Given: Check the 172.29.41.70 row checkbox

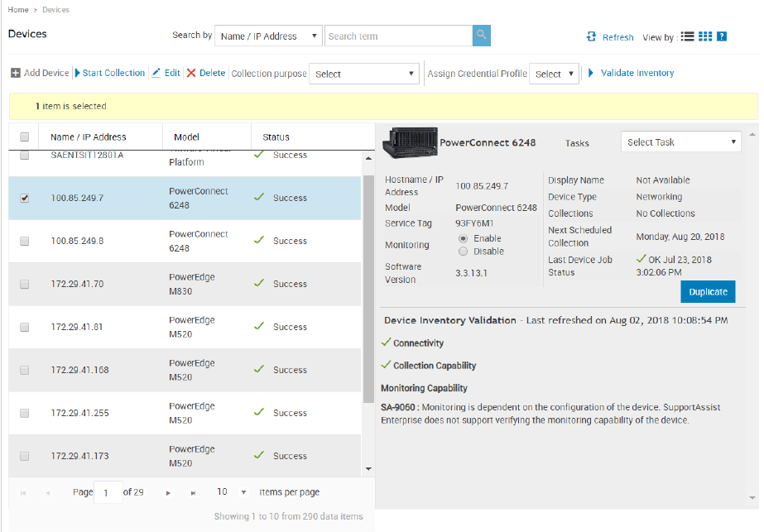Looking at the screenshot, I should pos(24,284).
